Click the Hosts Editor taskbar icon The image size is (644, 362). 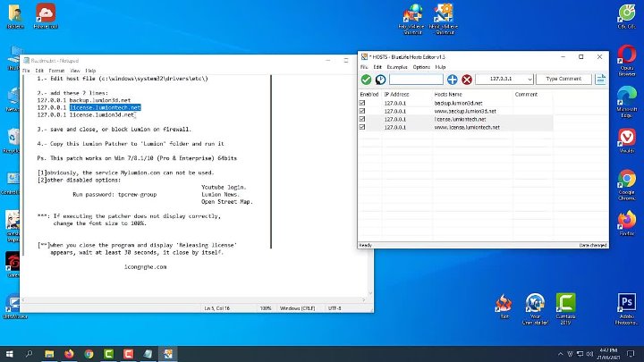(167, 354)
